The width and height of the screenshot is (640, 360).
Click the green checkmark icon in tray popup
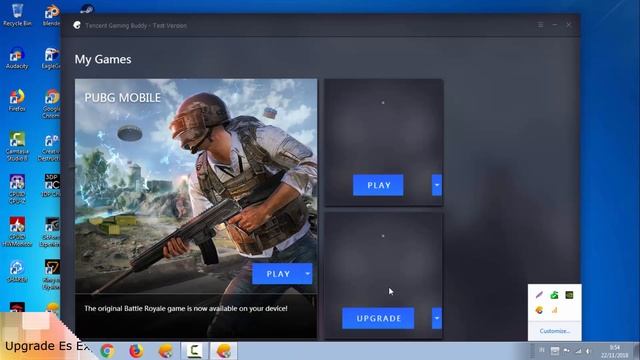pos(554,295)
